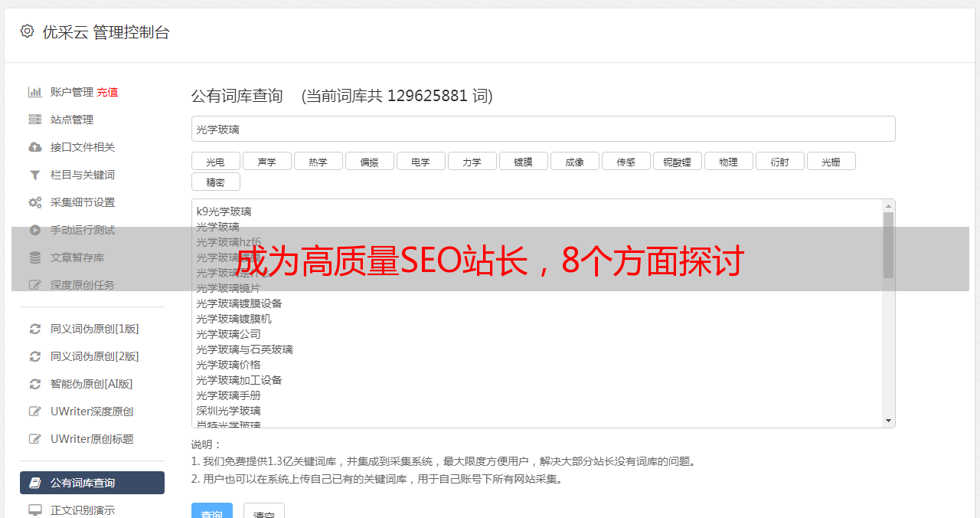Select 同义词伪原创[1版] in the sidebar

95,329
